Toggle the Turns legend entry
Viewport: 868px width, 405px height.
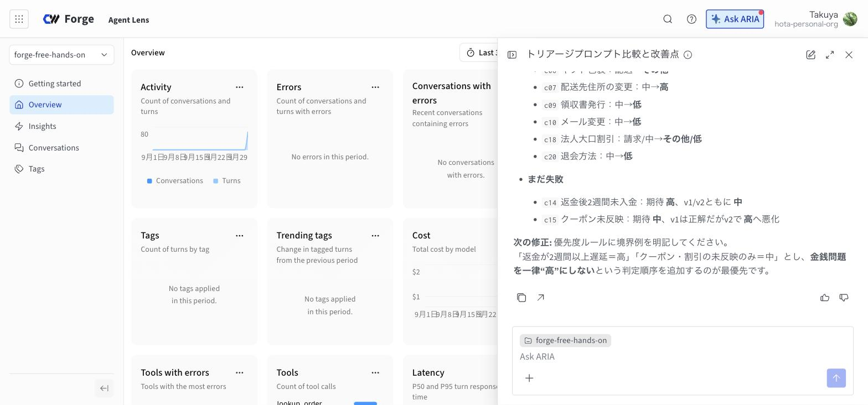(227, 181)
